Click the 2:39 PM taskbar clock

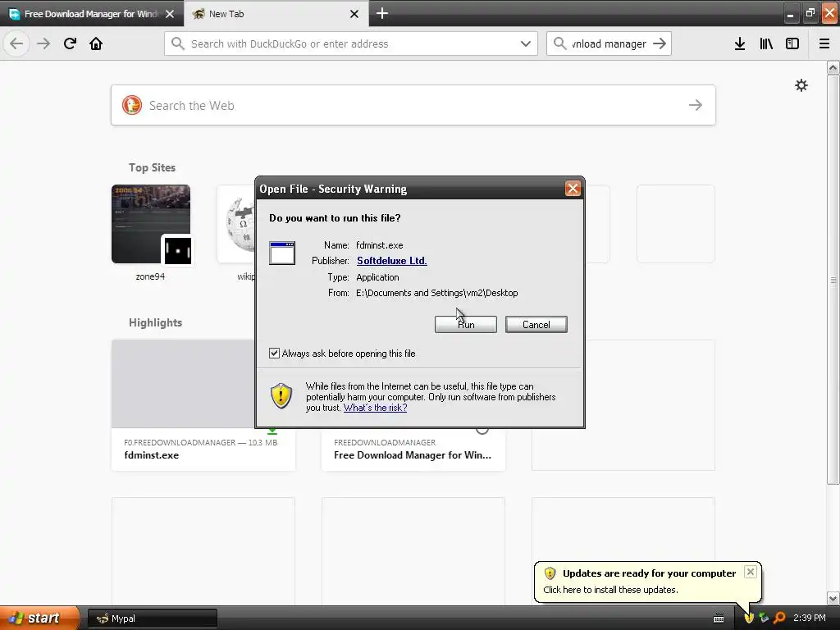click(810, 618)
